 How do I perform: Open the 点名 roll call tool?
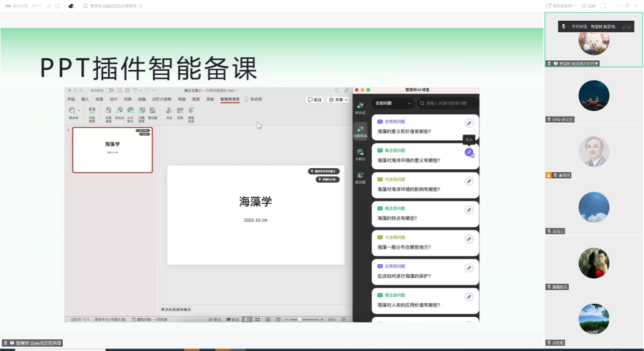169,113
